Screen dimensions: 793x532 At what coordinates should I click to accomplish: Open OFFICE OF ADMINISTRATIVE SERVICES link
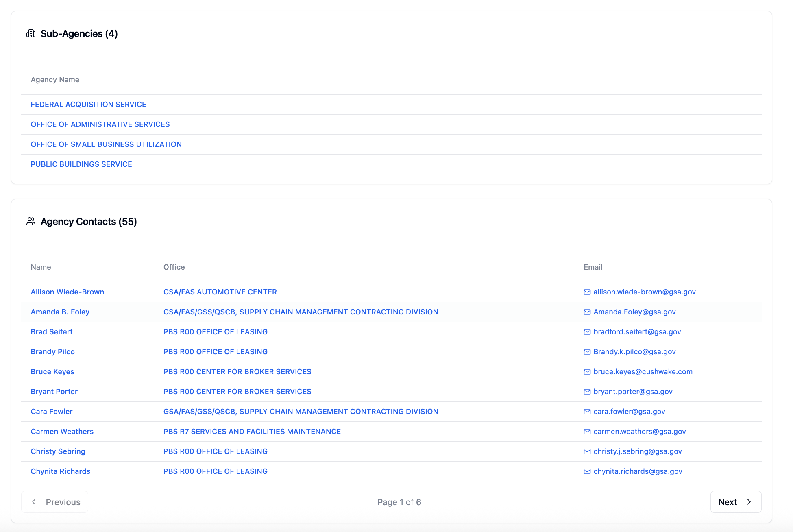(100, 124)
